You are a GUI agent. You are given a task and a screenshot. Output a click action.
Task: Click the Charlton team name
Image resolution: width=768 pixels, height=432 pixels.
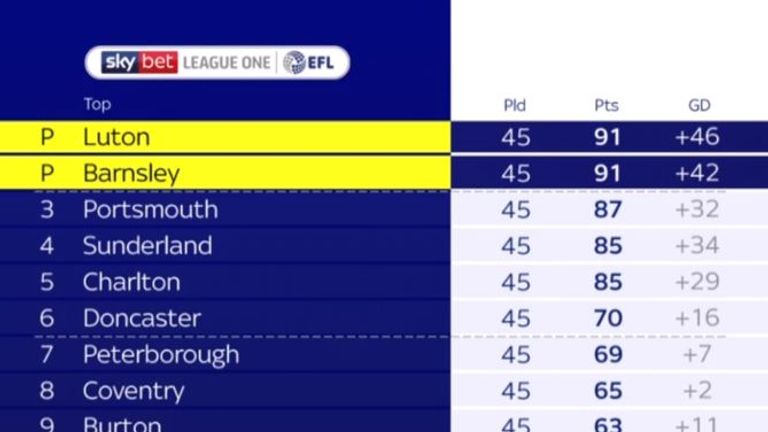coord(132,282)
